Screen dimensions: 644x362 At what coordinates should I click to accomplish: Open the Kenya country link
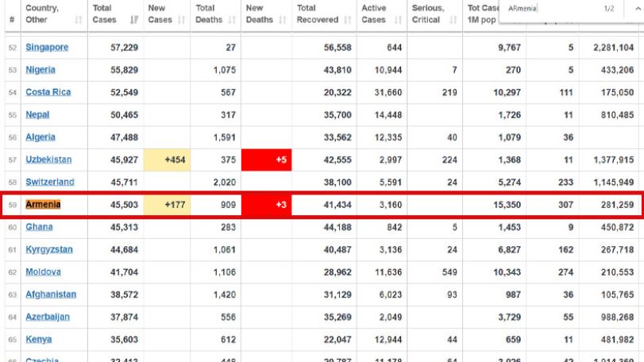coord(39,339)
